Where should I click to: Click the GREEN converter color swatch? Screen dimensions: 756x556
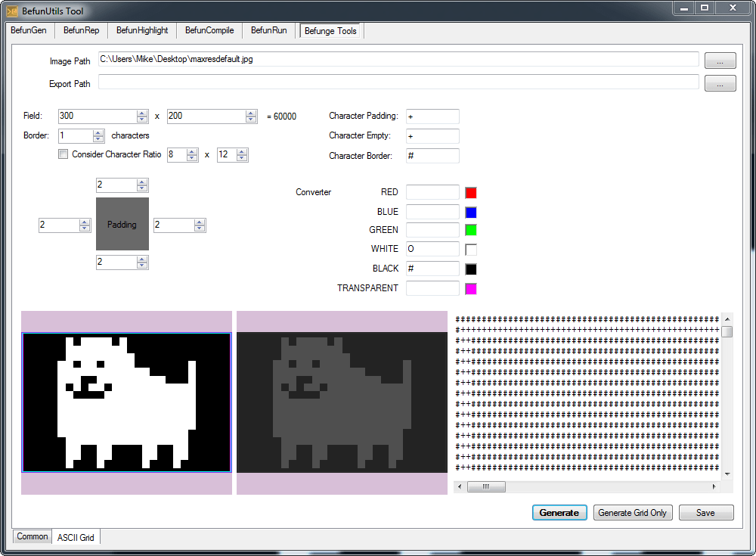click(471, 231)
